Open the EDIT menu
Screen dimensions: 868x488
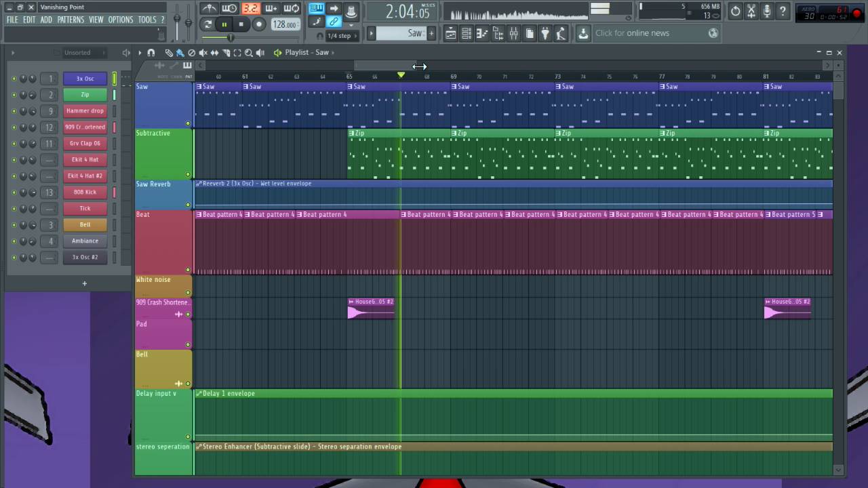28,20
